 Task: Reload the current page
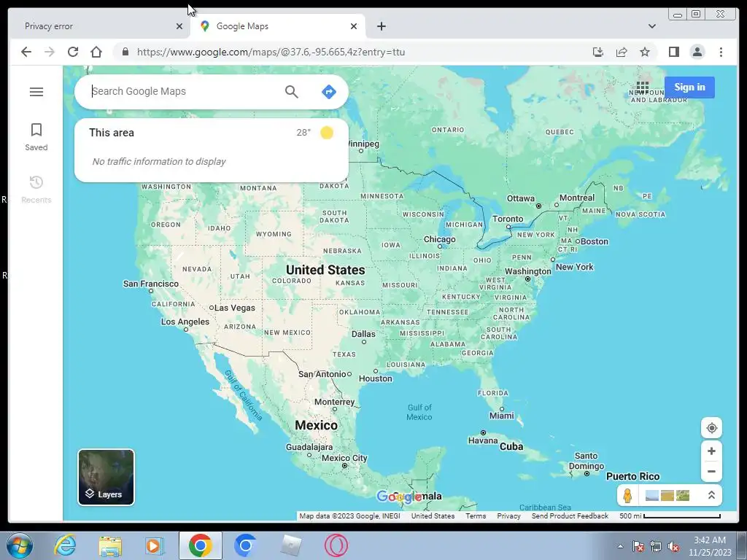73,52
